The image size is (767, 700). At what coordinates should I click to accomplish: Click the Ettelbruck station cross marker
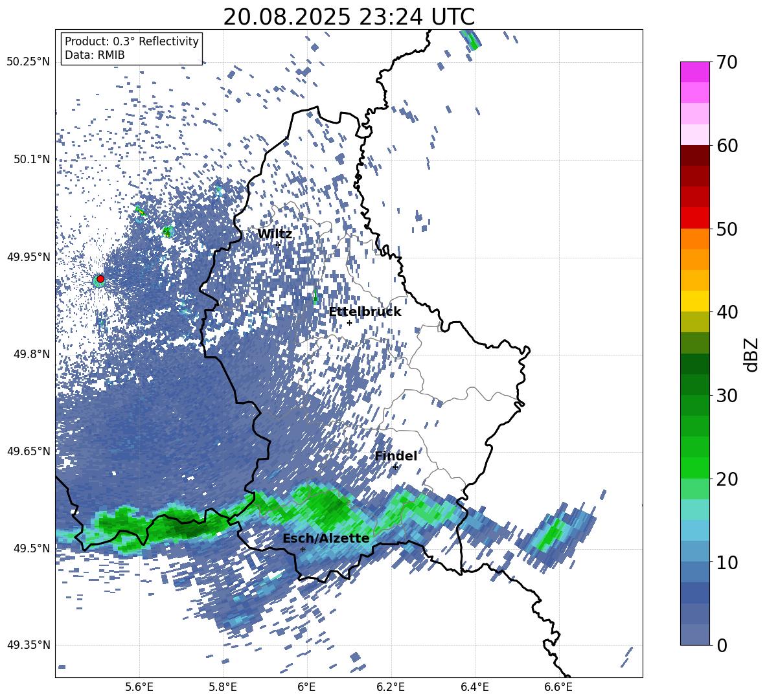pos(349,322)
